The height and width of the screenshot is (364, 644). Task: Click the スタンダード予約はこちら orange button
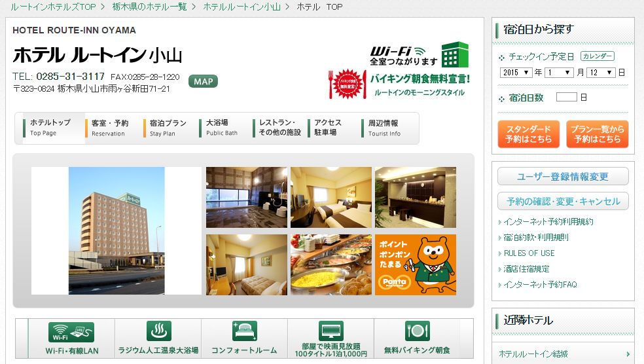(x=529, y=134)
